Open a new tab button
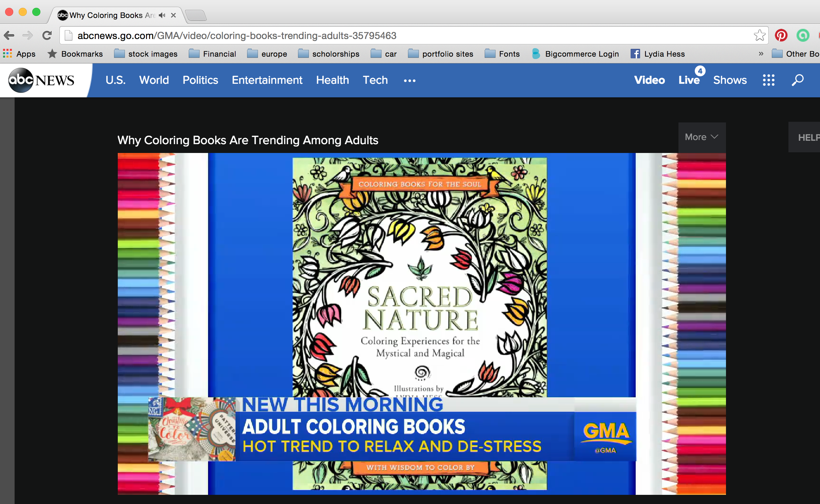The width and height of the screenshot is (820, 504). click(x=196, y=15)
